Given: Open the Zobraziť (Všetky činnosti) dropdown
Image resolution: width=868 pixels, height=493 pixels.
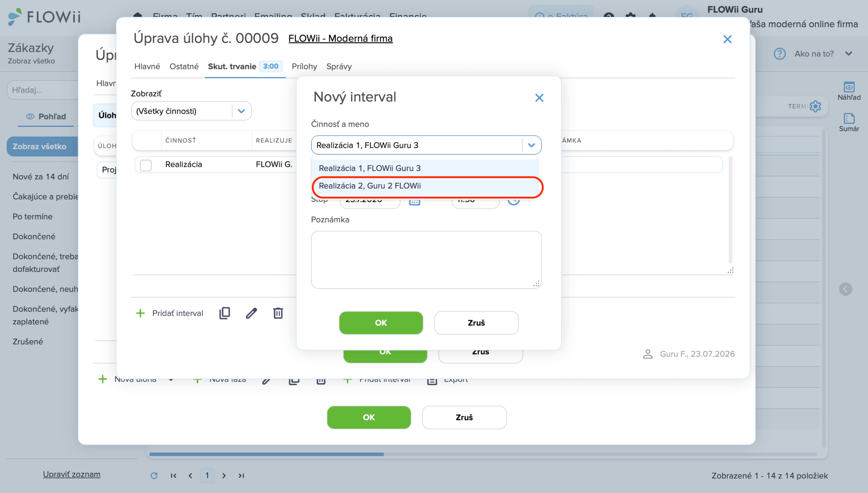Looking at the screenshot, I should coord(191,111).
